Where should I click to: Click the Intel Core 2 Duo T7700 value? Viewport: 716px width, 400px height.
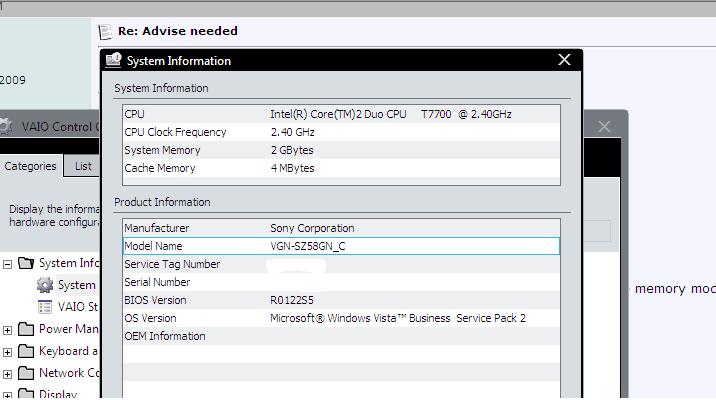[x=391, y=114]
